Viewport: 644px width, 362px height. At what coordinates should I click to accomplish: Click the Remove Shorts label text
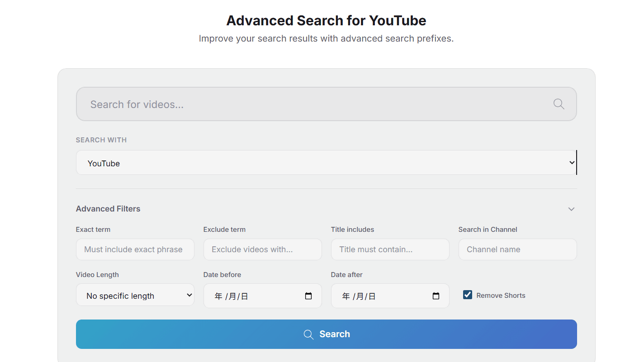(501, 296)
